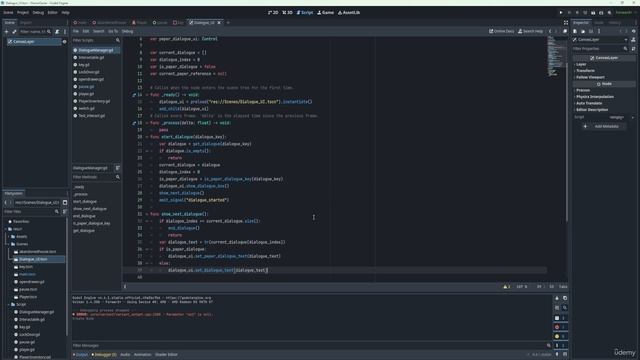This screenshot has width=640, height=360.
Task: Expand the Transform section in Inspector
Action: click(584, 71)
